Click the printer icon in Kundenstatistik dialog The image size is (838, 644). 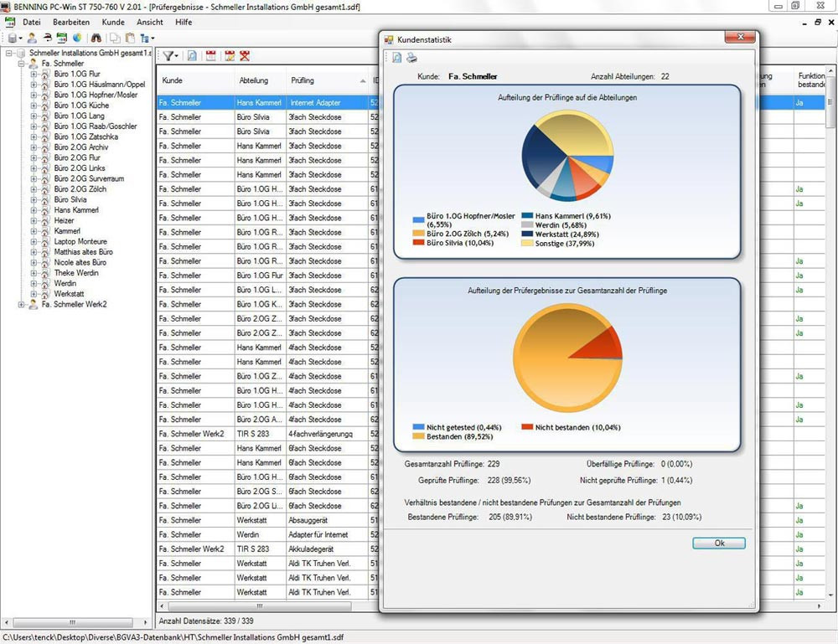pyautogui.click(x=411, y=58)
